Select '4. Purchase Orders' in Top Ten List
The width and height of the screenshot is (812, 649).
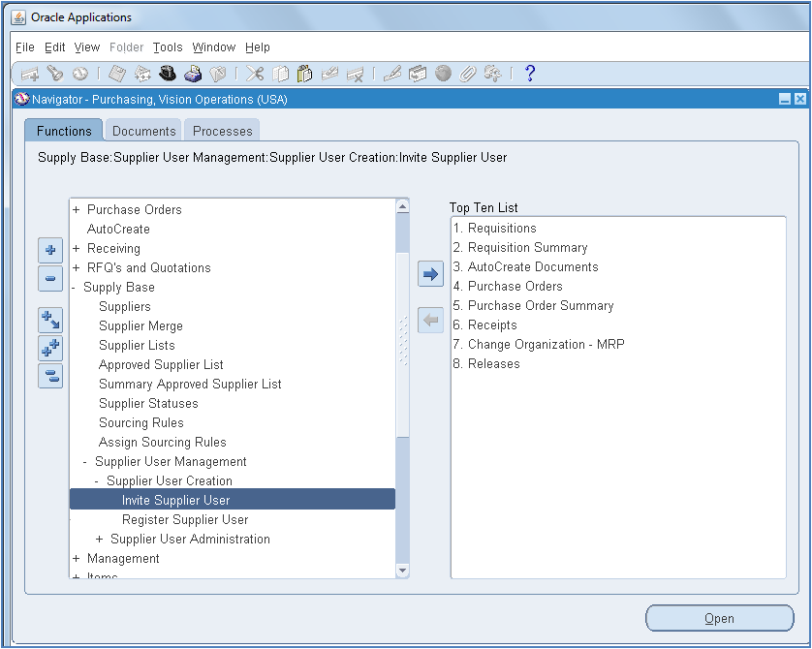[x=508, y=286]
